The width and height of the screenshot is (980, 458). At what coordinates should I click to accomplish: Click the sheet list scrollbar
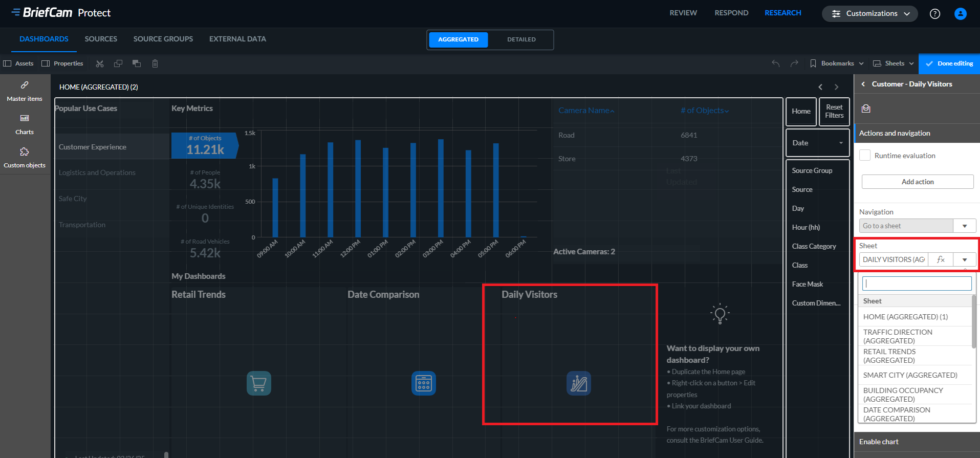974,322
